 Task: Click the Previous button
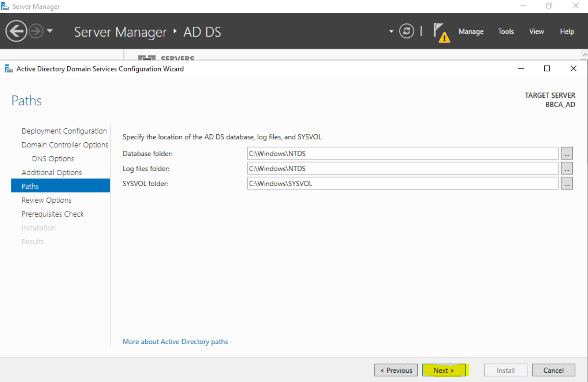point(396,370)
